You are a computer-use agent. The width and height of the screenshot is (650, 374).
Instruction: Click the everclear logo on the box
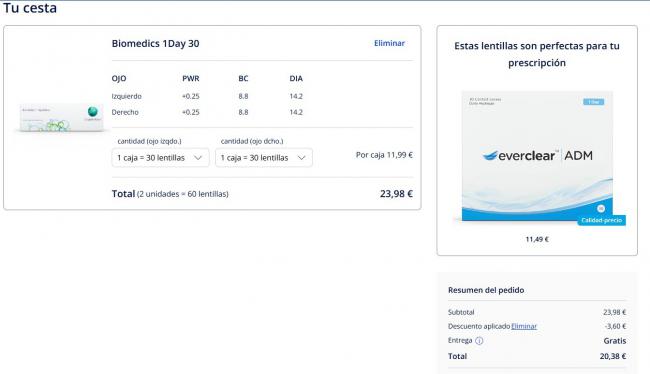click(519, 155)
